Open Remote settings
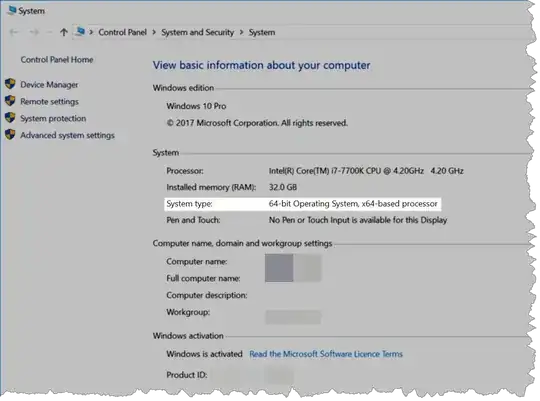The height and width of the screenshot is (401, 540). [x=50, y=102]
